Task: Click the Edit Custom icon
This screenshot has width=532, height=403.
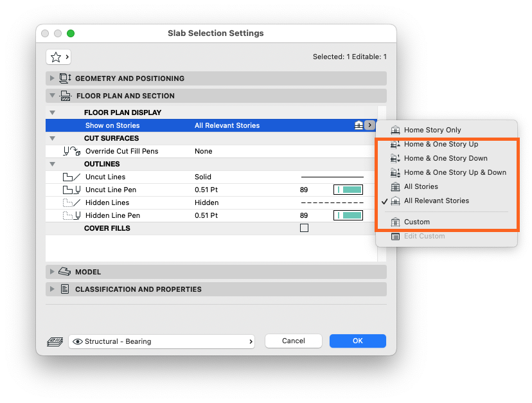Action: 395,237
